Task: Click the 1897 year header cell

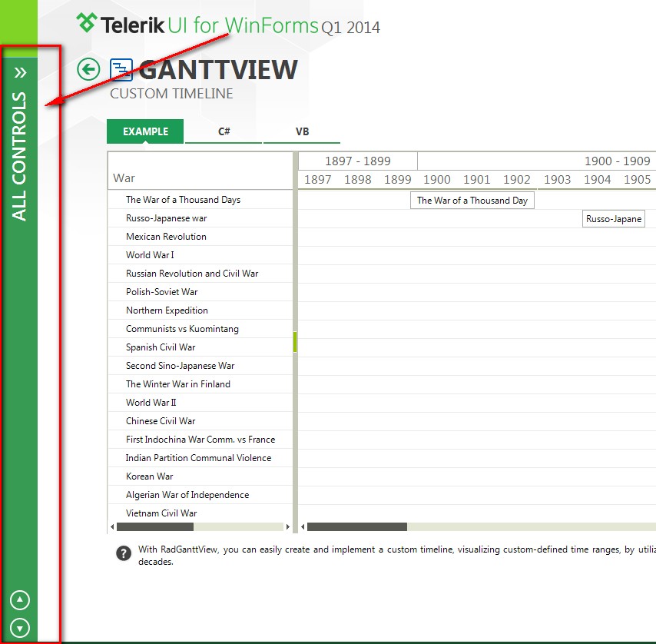Action: pos(317,180)
